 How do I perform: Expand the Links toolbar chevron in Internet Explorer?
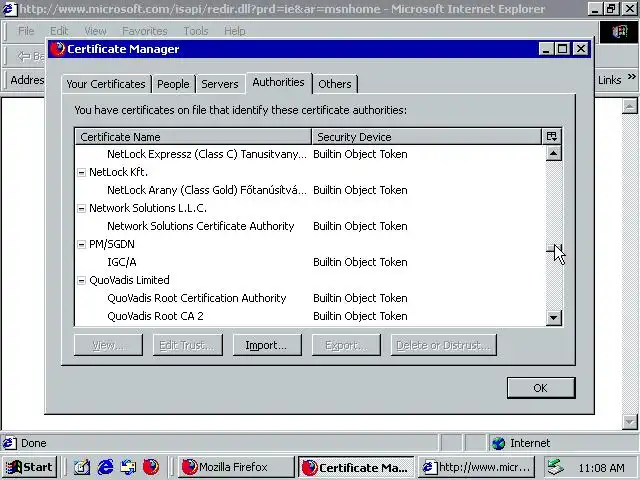tap(631, 77)
